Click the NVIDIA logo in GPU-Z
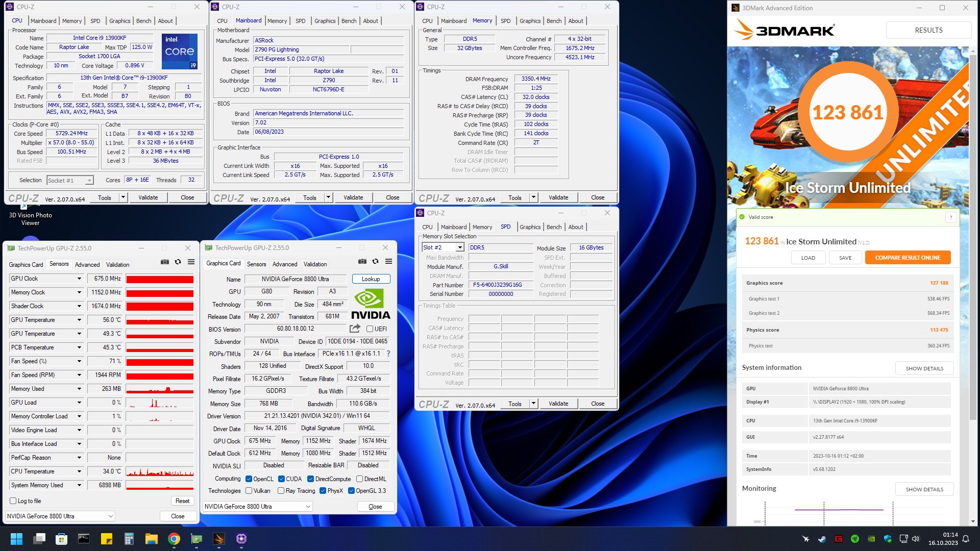 pyautogui.click(x=371, y=304)
